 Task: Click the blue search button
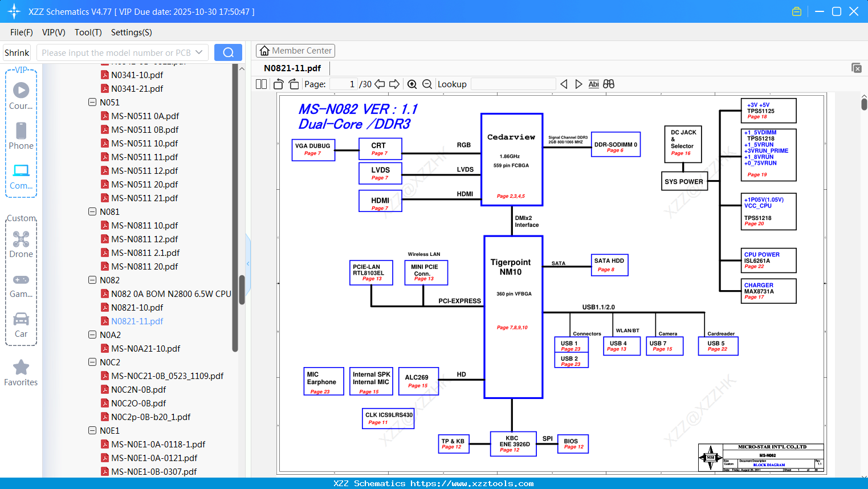(228, 52)
